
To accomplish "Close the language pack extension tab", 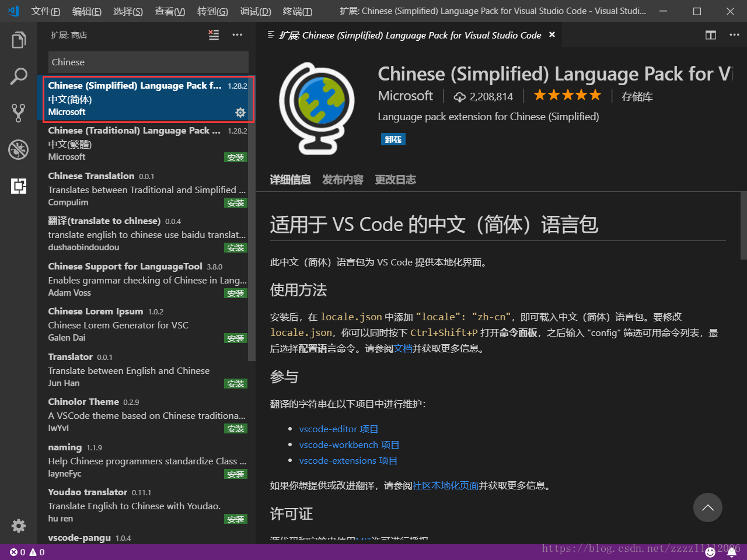I will click(x=552, y=35).
